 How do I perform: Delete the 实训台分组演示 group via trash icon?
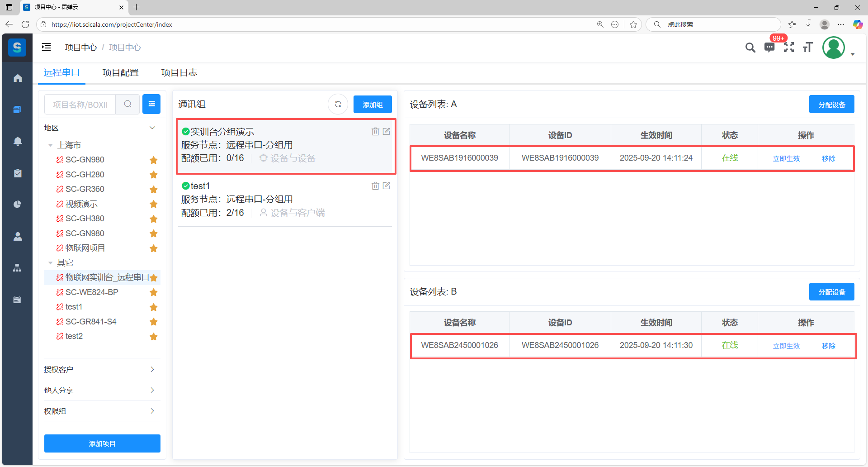click(x=375, y=132)
